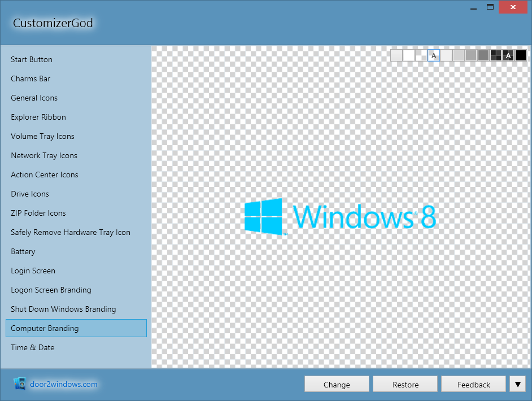This screenshot has width=532, height=401.
Task: Select the black preview background swatch
Action: click(x=521, y=55)
